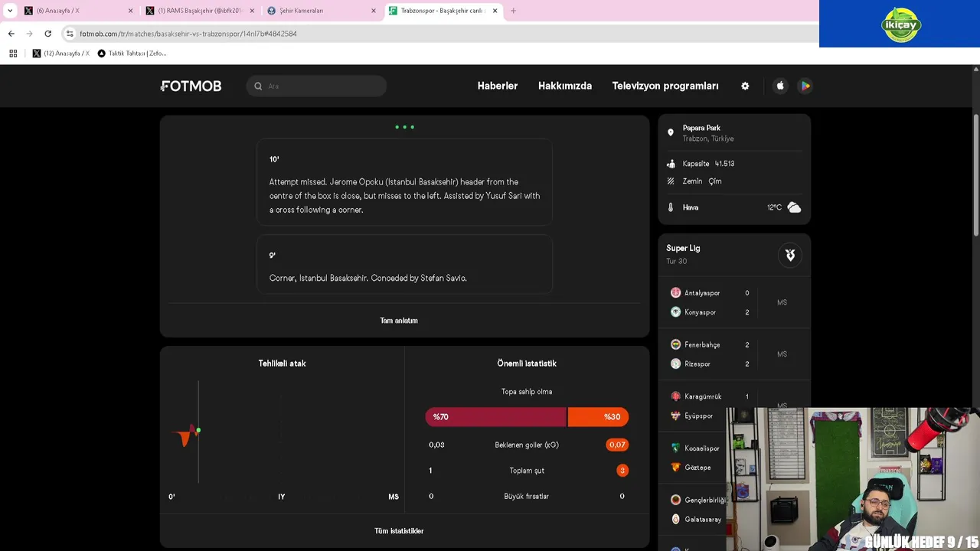Open the Google Play store icon

(x=805, y=86)
